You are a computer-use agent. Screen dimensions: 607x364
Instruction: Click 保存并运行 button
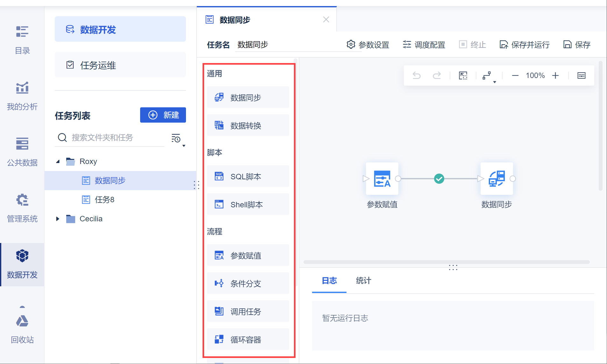(x=525, y=45)
